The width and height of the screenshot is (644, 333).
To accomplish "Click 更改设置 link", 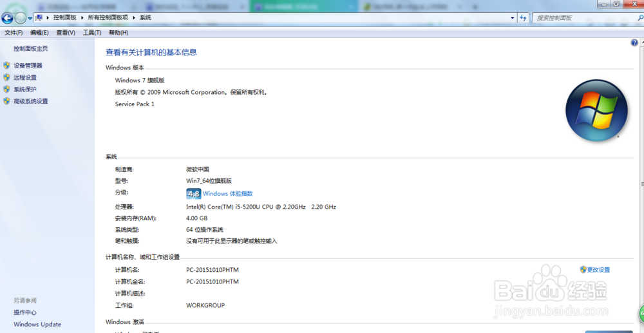I will click(x=598, y=270).
